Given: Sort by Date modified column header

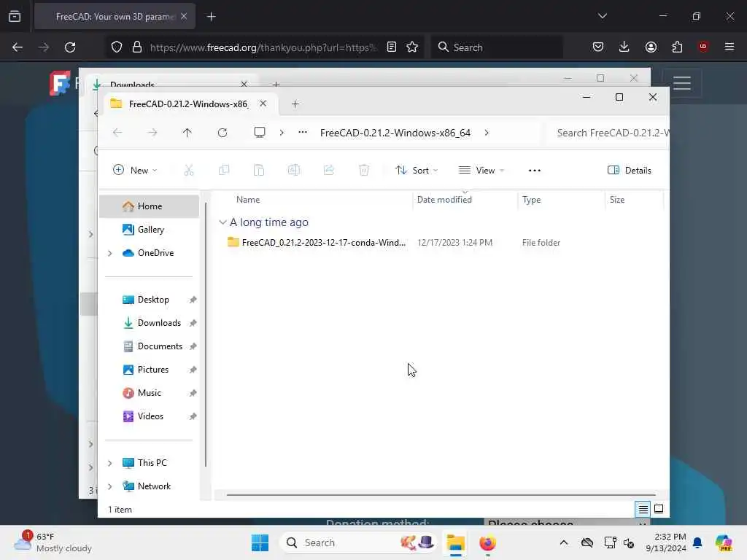Looking at the screenshot, I should 444,200.
